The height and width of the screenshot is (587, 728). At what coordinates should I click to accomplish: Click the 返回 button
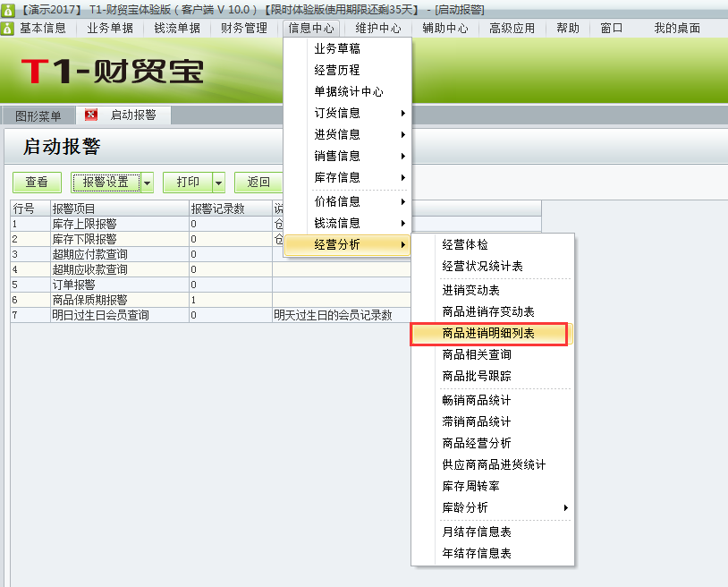[x=260, y=181]
